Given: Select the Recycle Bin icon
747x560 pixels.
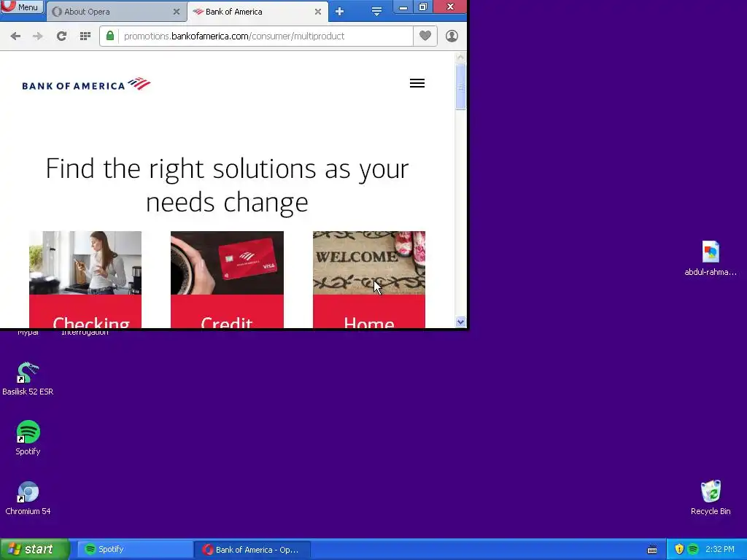Looking at the screenshot, I should (711, 497).
